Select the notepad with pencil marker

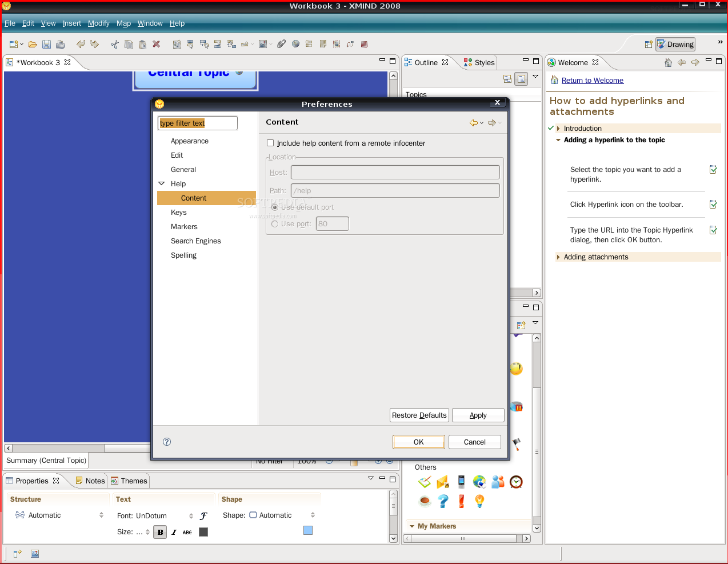425,482
